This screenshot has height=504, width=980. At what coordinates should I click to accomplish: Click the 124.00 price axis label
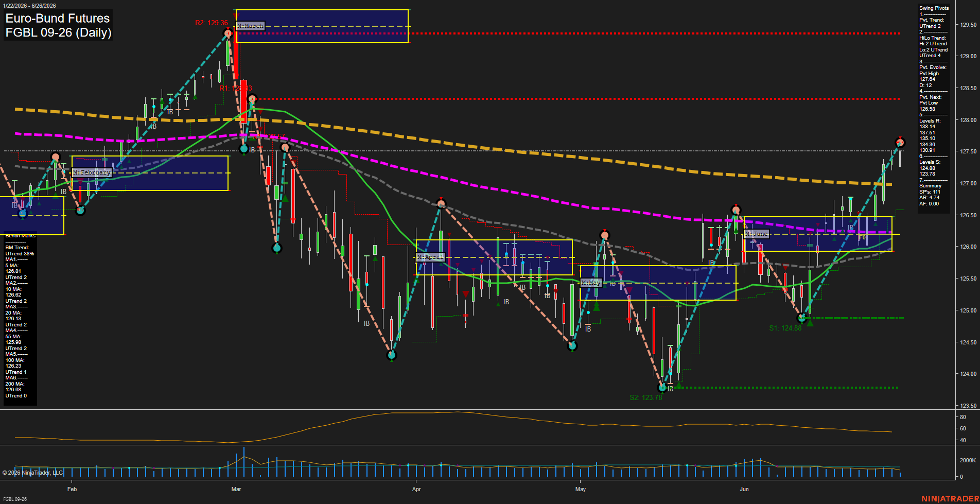[x=968, y=374]
